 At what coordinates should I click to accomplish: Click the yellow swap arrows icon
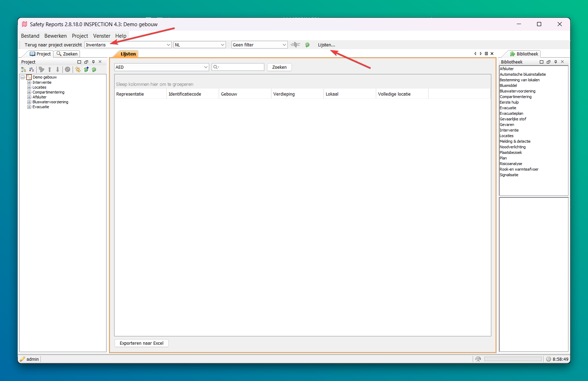pyautogui.click(x=78, y=69)
